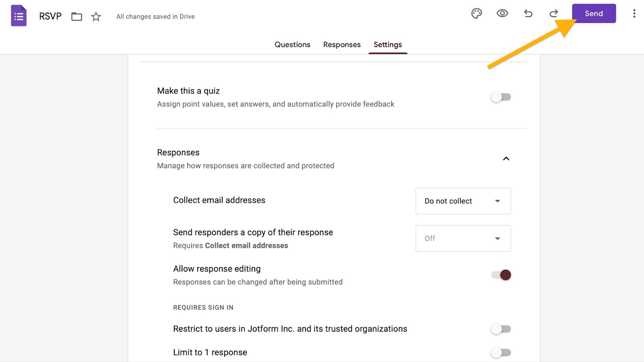This screenshot has width=644, height=362.
Task: Star the RSVP form
Action: click(96, 16)
